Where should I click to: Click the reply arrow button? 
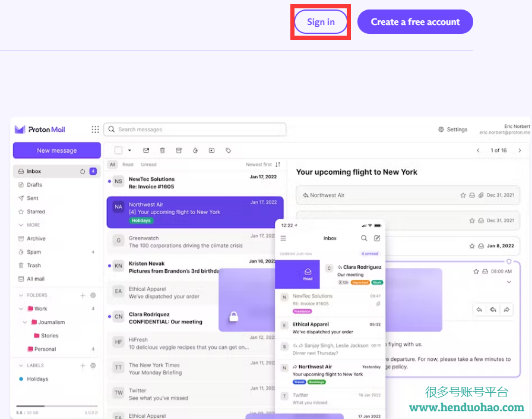pyautogui.click(x=479, y=309)
